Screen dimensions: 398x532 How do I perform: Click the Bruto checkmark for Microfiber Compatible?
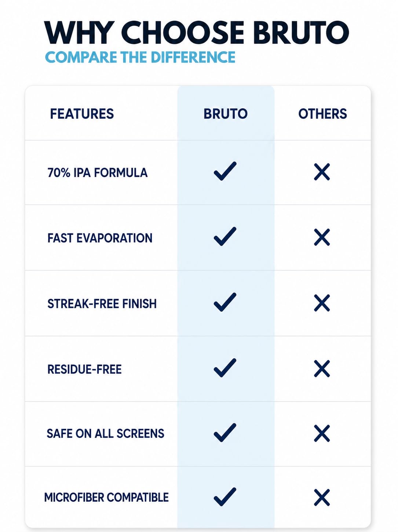pos(225,497)
